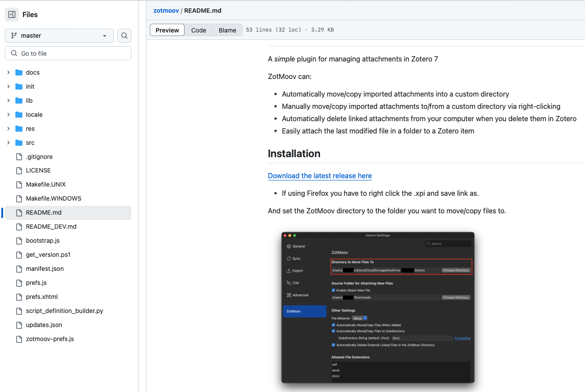585x392 pixels.
Task: Click the bootstrap.js file icon
Action: pyautogui.click(x=19, y=241)
